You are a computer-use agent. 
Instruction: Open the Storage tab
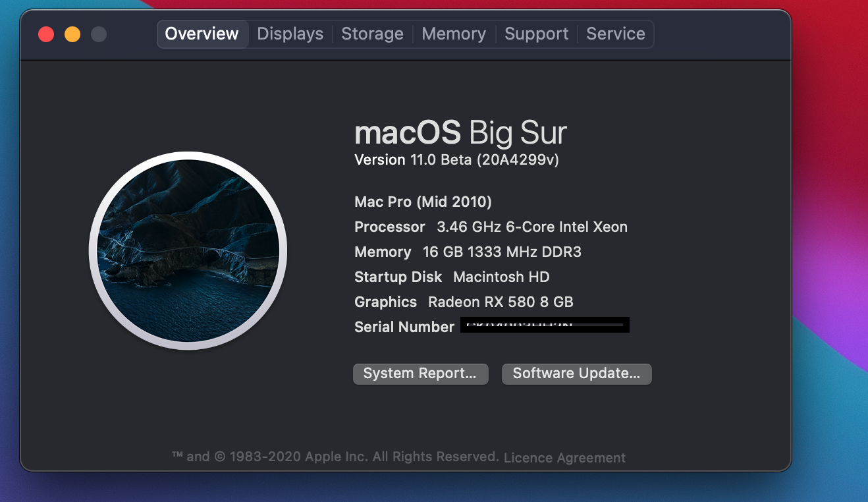[372, 34]
